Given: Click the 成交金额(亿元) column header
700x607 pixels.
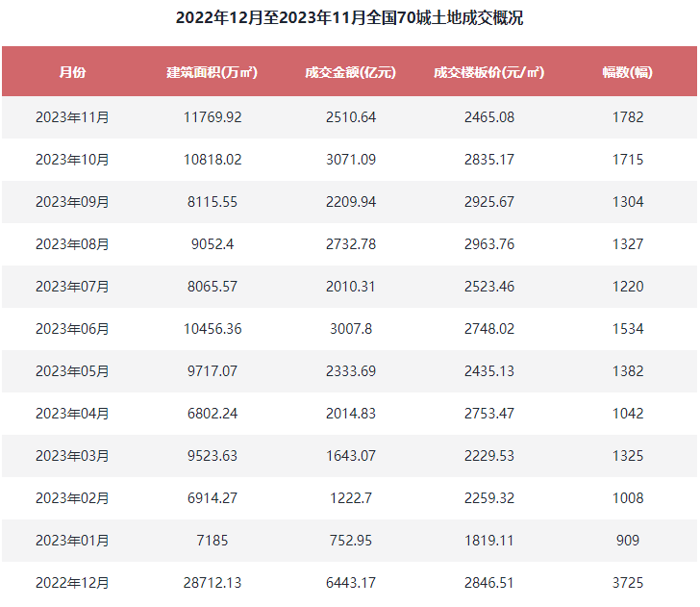Looking at the screenshot, I should 350,72.
